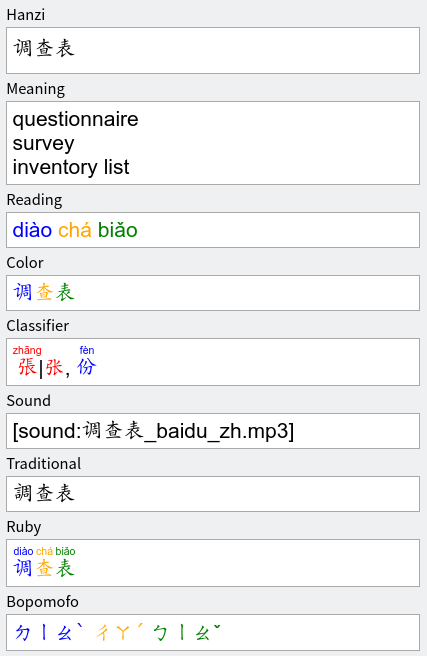
Task: Click green 'biǎo' in Reading field
Action: coord(118,230)
